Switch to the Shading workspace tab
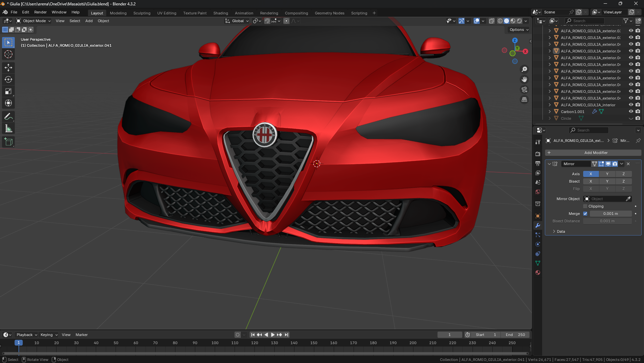 click(221, 13)
